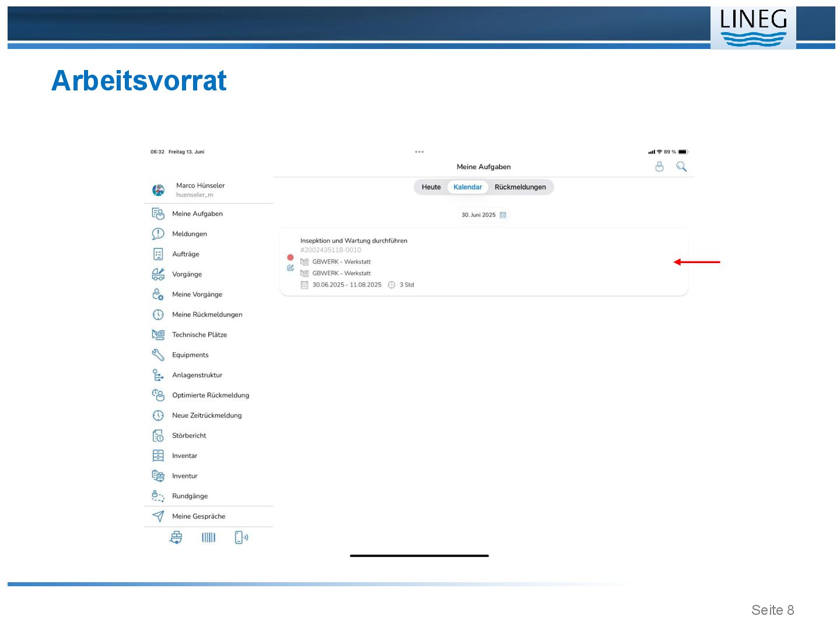Click the Optimierte Rückmeldung icon
Screen dimensions: 840x630
click(158, 395)
